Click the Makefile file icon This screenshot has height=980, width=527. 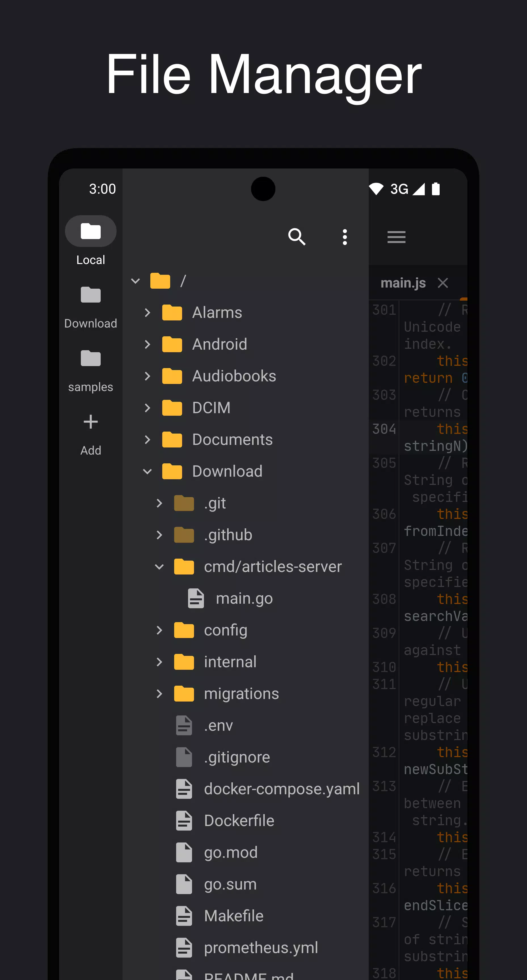click(184, 916)
